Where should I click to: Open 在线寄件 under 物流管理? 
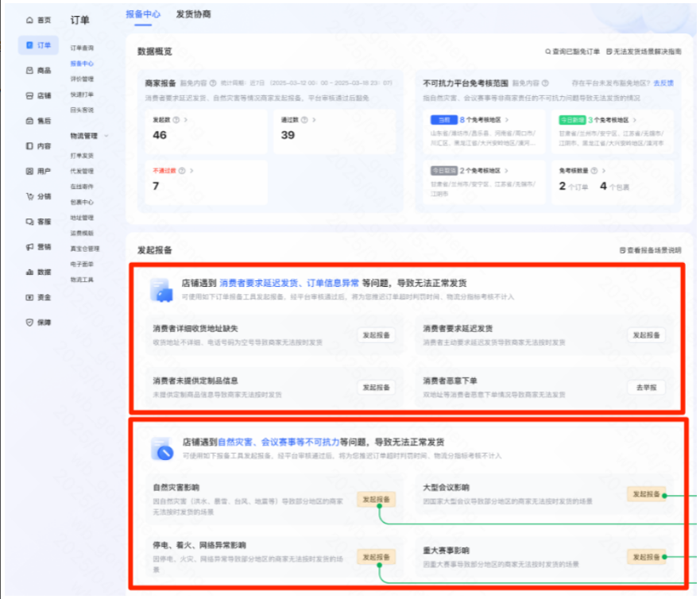(82, 187)
